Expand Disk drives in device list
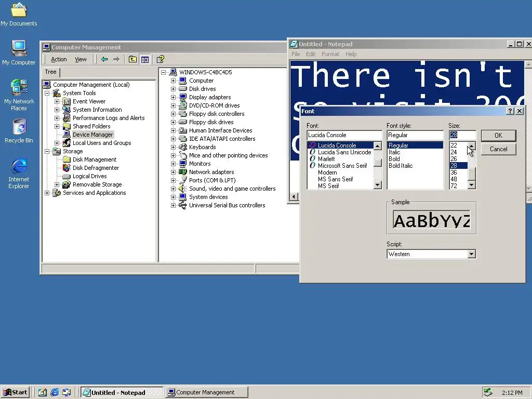Screen dimensions: 532x399 174,89
